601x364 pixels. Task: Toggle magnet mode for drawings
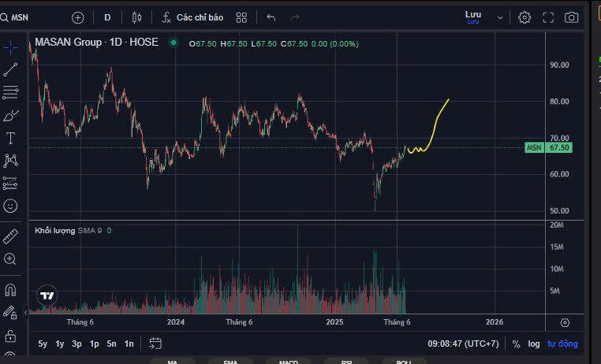(x=10, y=290)
